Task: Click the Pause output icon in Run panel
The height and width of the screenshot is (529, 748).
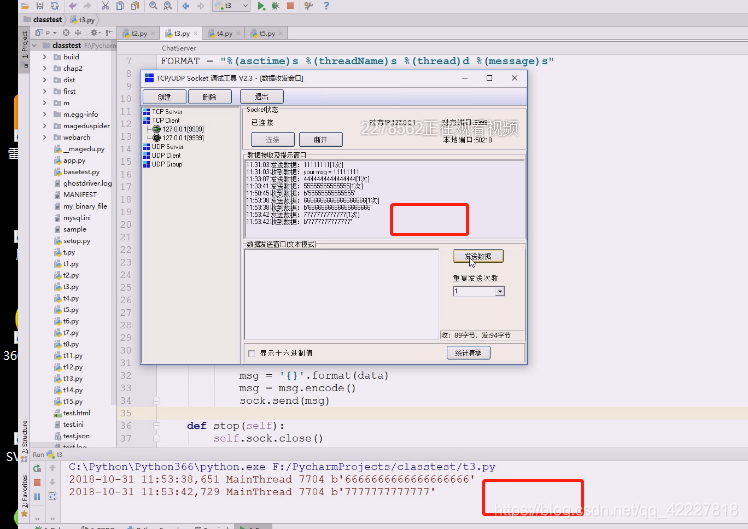Action: pyautogui.click(x=37, y=497)
